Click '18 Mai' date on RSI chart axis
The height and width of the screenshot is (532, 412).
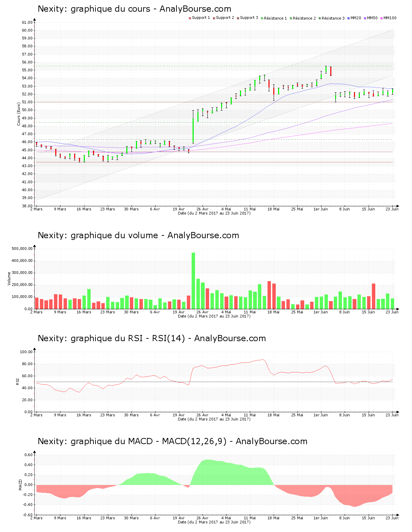pyautogui.click(x=274, y=415)
